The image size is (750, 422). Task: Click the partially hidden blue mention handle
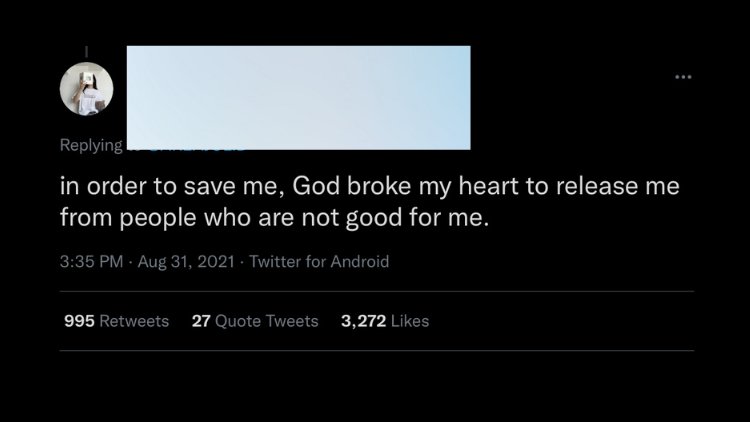(197, 150)
